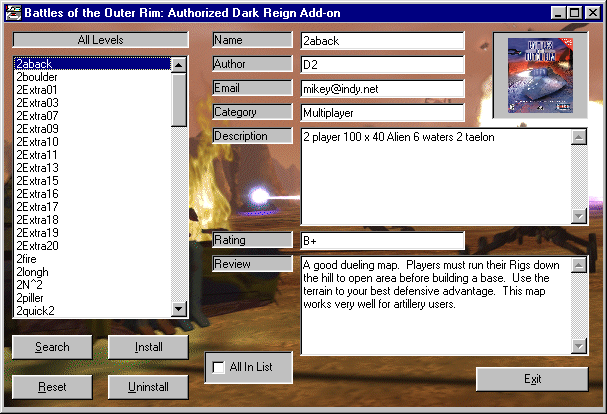Screen dimensions: 607x414
Task: Select 2longh in the level list
Action: click(93, 272)
